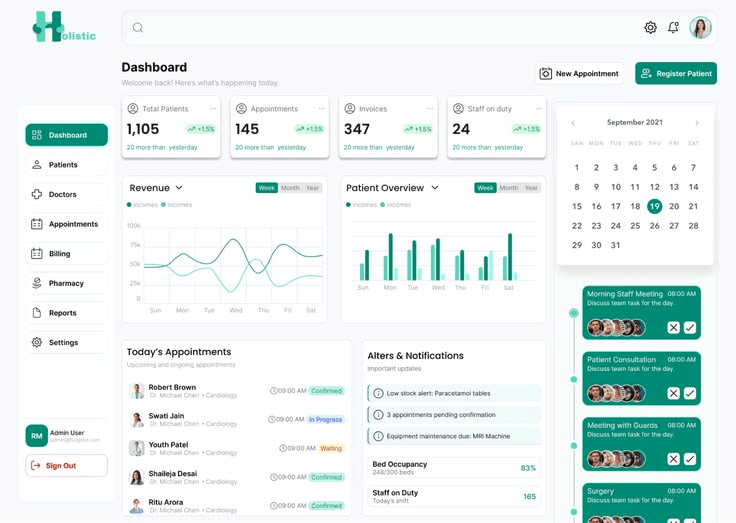Image resolution: width=736 pixels, height=523 pixels.
Task: Open the Appointments card menu dots
Action: click(321, 108)
